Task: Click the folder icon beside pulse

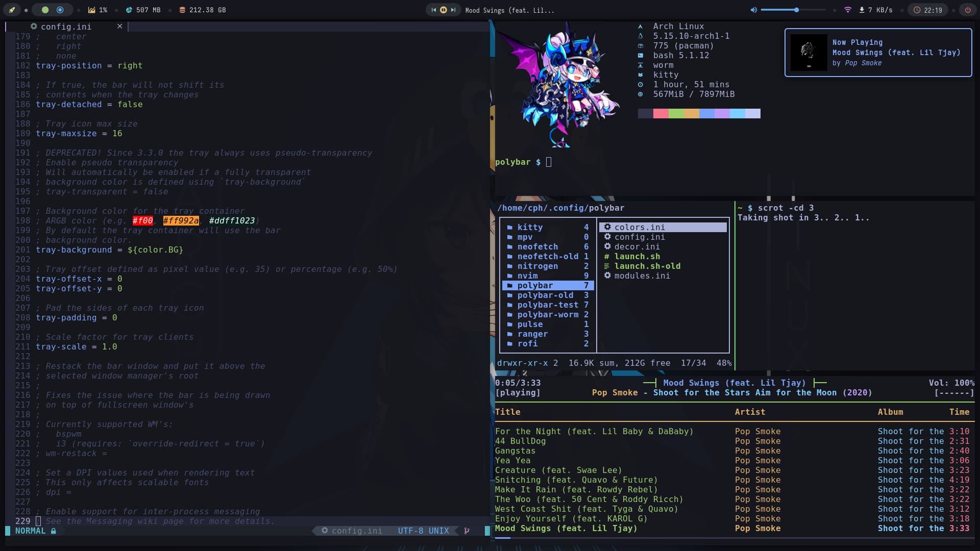Action: click(x=509, y=324)
